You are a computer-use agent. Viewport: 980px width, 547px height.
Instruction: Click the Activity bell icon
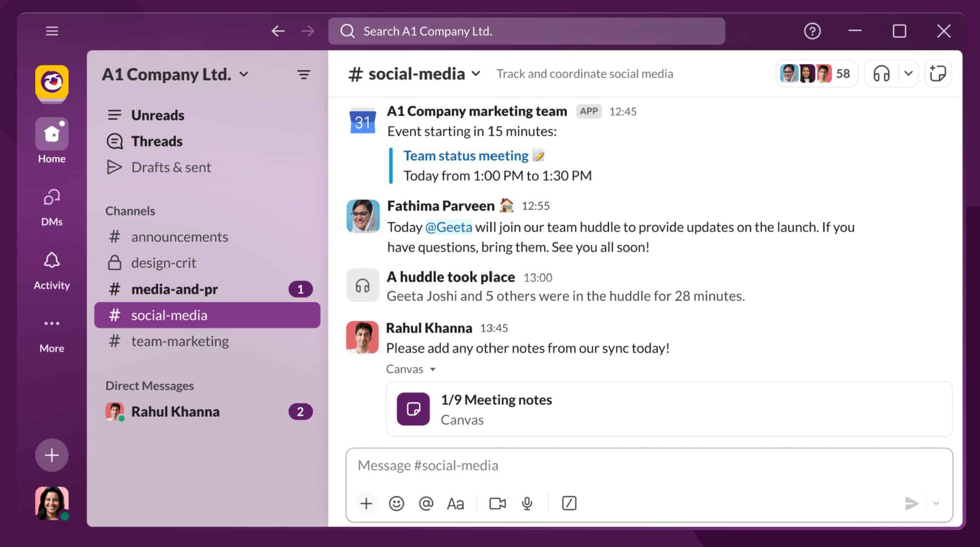[51, 262]
